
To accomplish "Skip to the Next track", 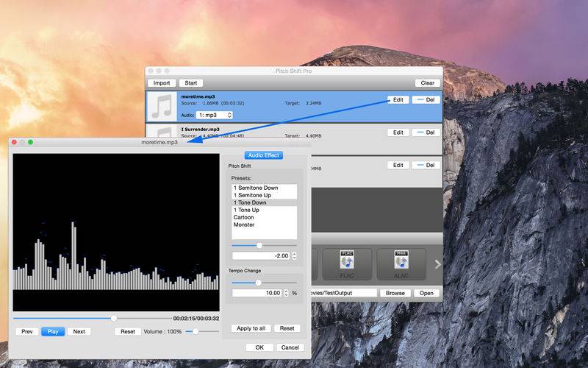I will tap(79, 331).
